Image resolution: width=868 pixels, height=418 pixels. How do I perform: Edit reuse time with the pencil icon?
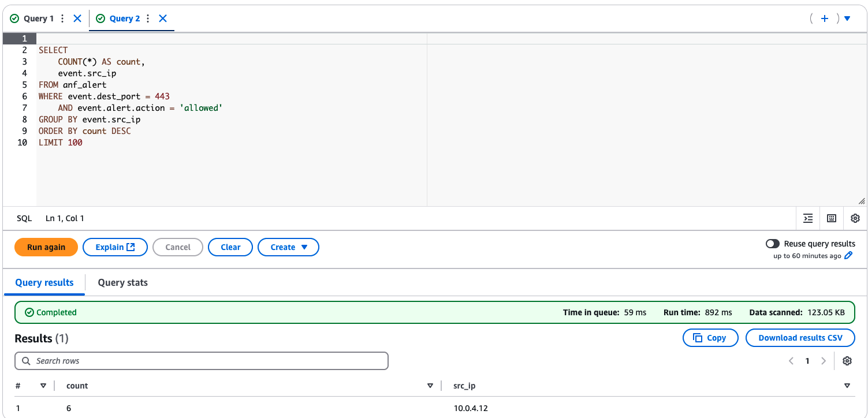[848, 256]
